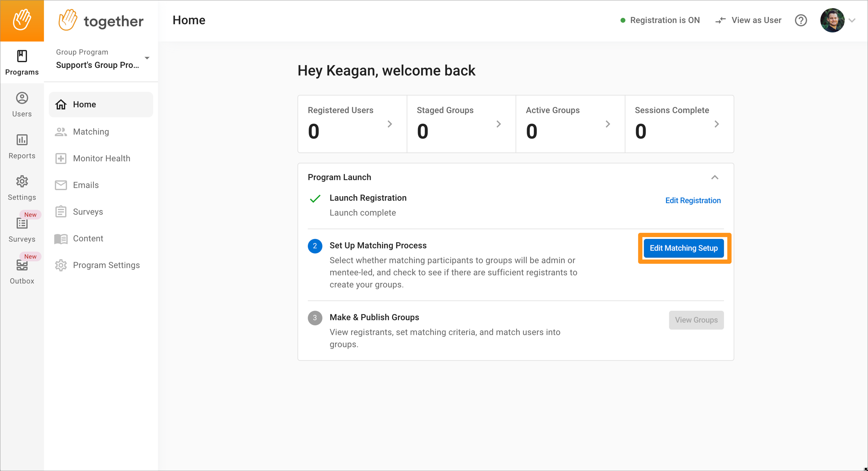Click the Edit Registration link

(693, 200)
